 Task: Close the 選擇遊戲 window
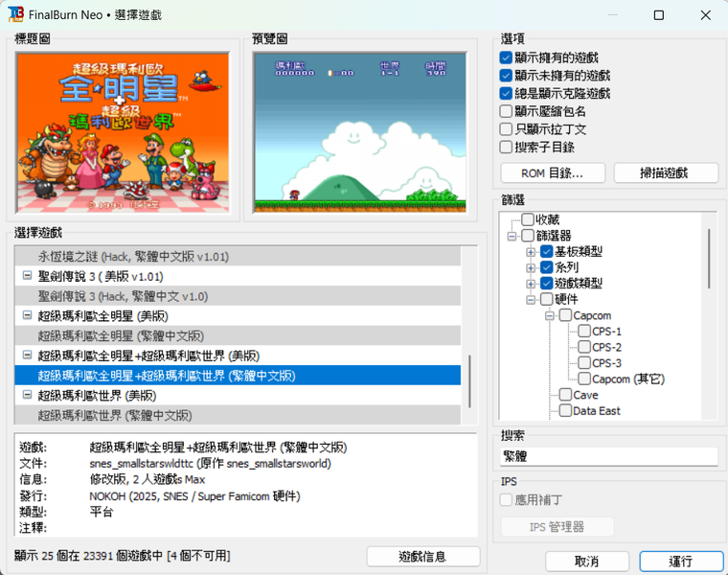705,15
